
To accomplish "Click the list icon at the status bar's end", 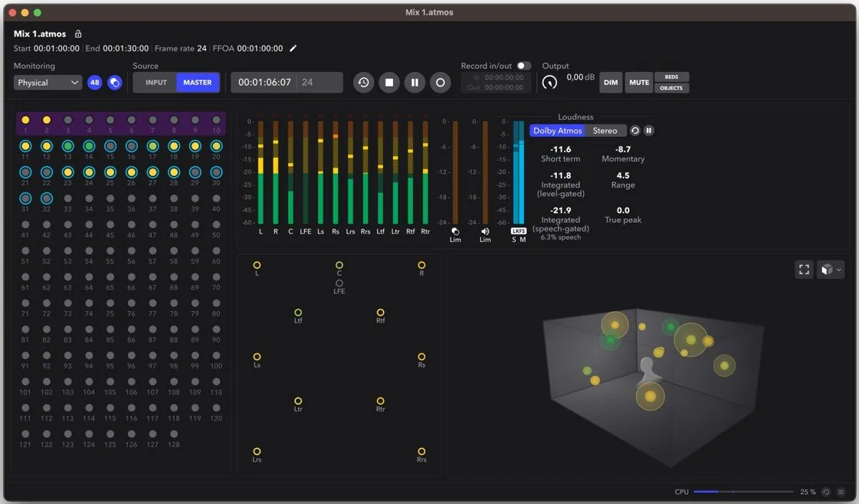I will click(841, 492).
